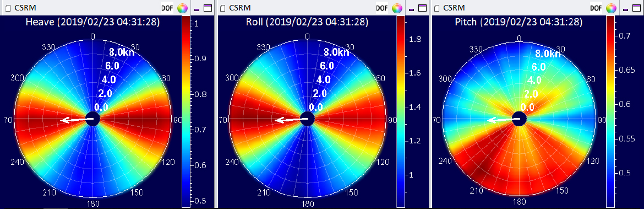This screenshot has height=209, width=644.
Task: Maximize the Heave CSRM panel
Action: 208,8
